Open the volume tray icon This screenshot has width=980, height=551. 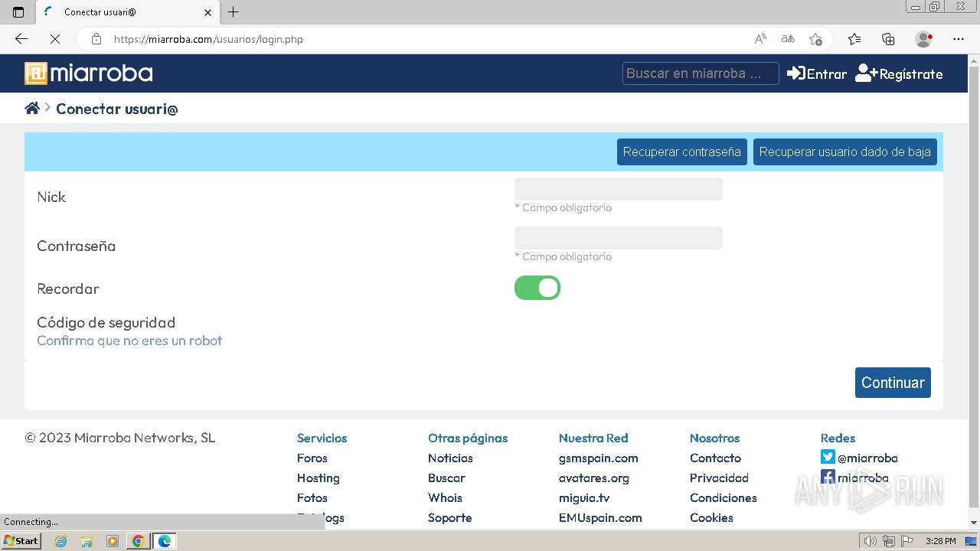[870, 541]
